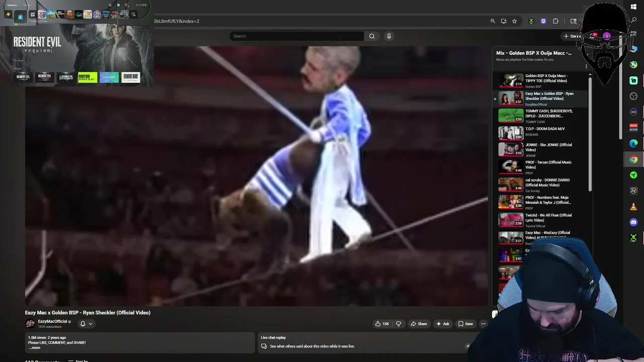Image resolution: width=644 pixels, height=362 pixels.
Task: Expand the description with ...more
Action: [x=34, y=347]
